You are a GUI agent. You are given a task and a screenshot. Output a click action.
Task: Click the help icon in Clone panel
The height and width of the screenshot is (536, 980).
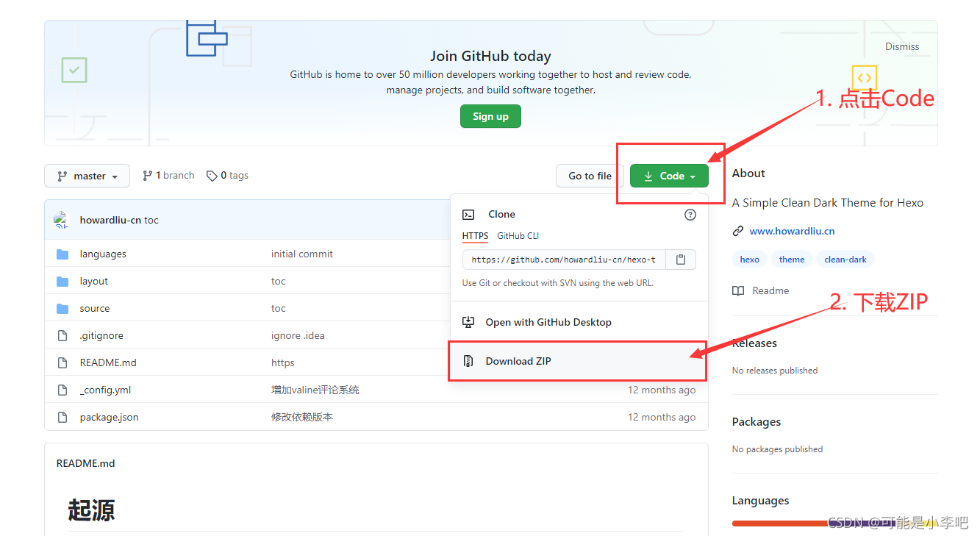(x=690, y=215)
